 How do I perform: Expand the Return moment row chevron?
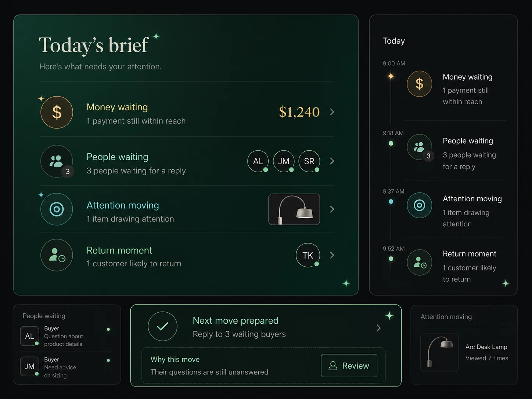click(332, 255)
